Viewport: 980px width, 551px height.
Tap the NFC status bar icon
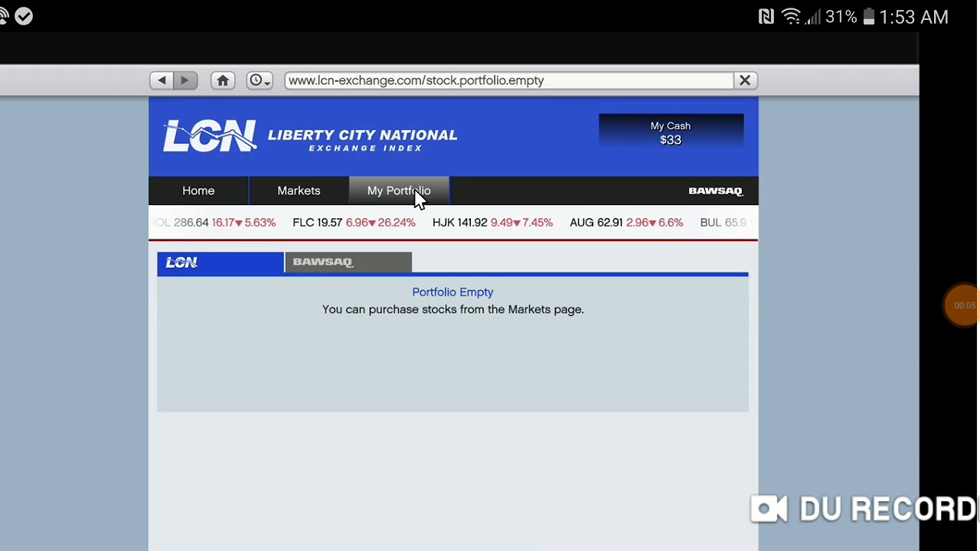tap(766, 17)
